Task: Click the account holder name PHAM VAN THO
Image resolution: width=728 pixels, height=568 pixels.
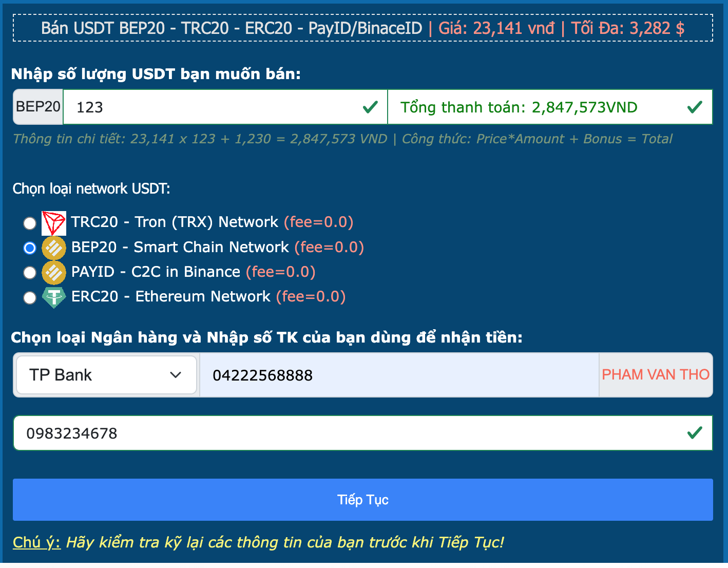Action: [656, 375]
